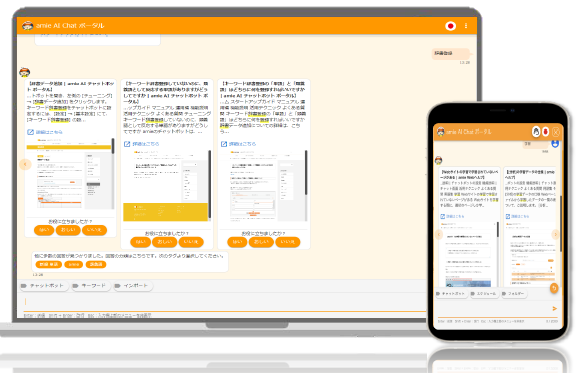Click the blue user avatar on phone chat

tap(555, 144)
